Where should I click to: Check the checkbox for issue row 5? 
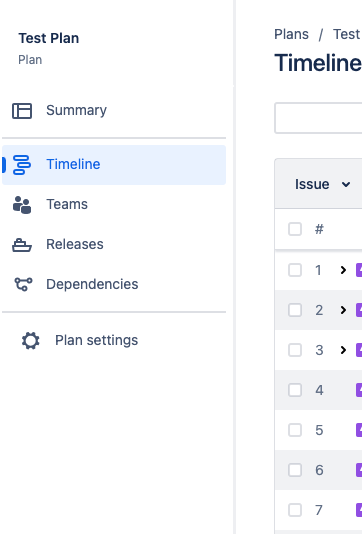click(x=295, y=430)
